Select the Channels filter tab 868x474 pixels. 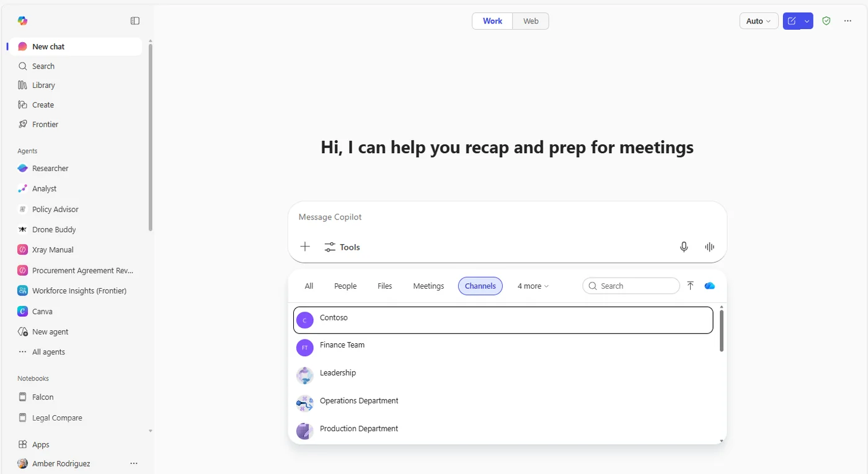(480, 286)
